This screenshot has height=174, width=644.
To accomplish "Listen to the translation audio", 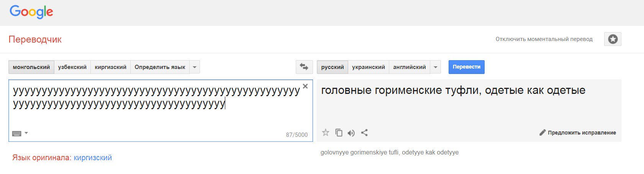I will click(351, 133).
